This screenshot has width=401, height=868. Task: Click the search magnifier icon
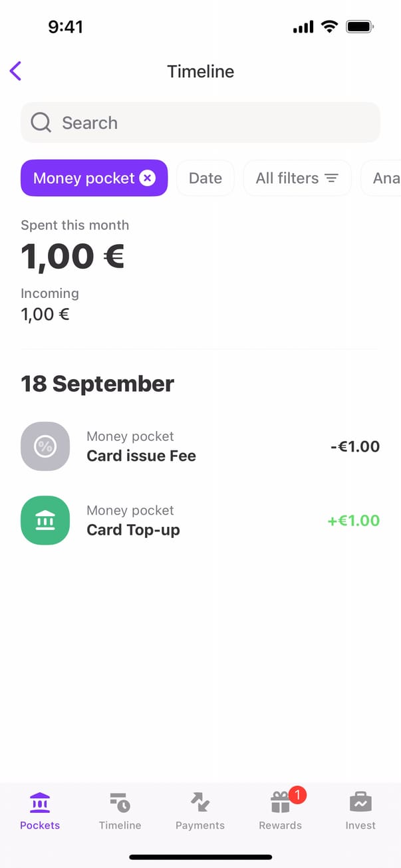coord(41,122)
